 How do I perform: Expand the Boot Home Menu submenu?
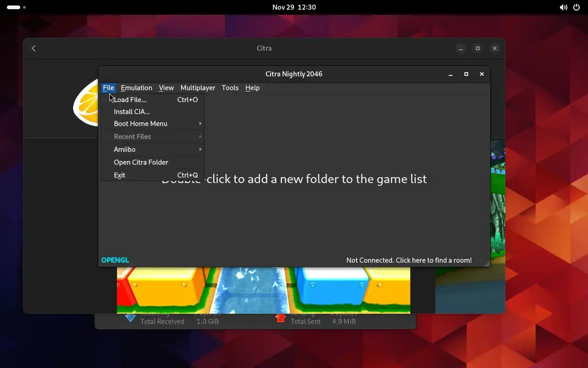(x=153, y=124)
